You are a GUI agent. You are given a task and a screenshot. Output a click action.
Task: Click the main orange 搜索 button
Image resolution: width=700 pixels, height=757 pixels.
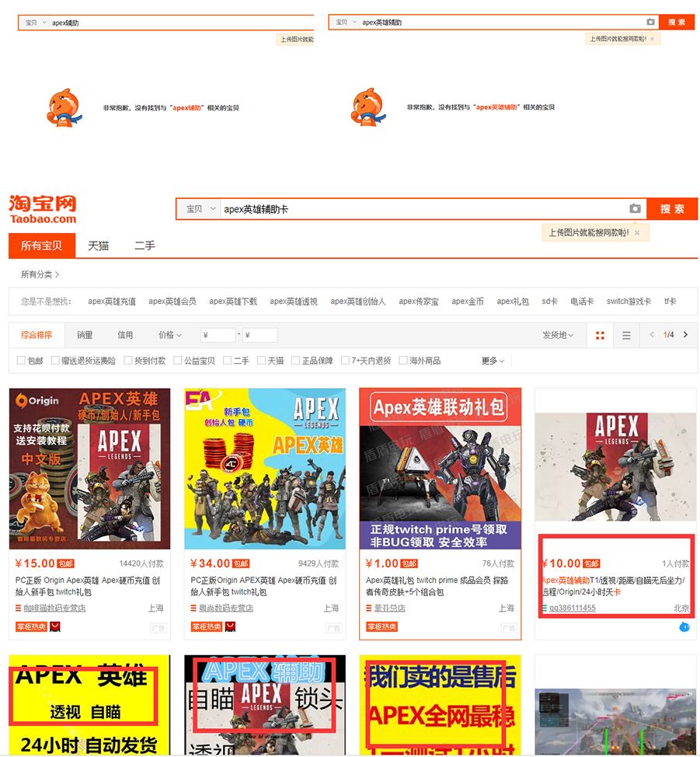pyautogui.click(x=672, y=209)
